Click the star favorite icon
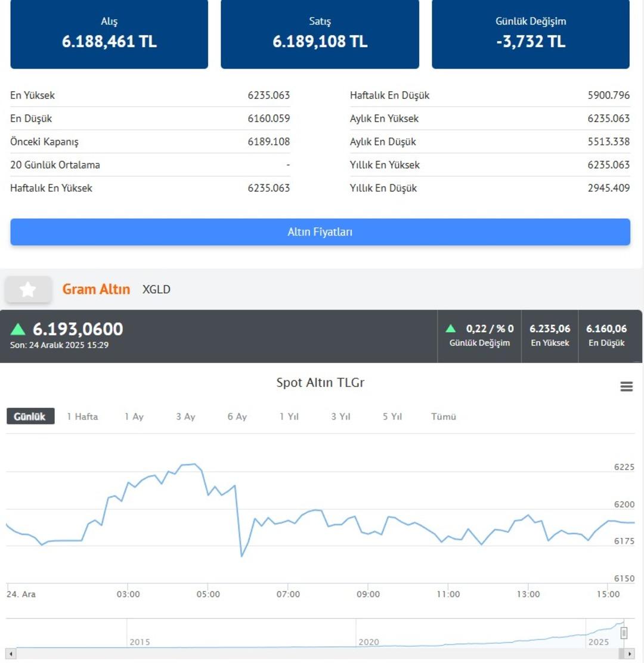 (28, 290)
